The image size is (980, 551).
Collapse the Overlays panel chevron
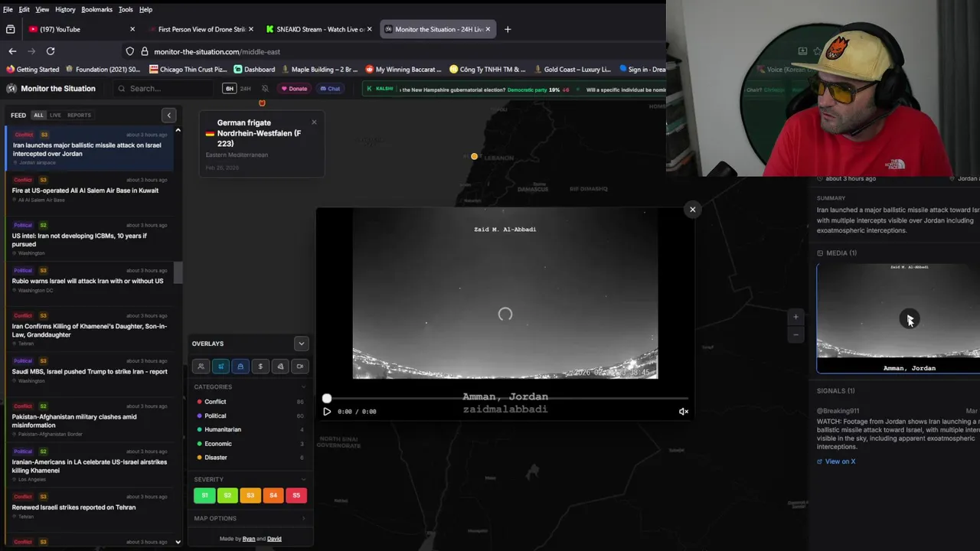click(301, 344)
